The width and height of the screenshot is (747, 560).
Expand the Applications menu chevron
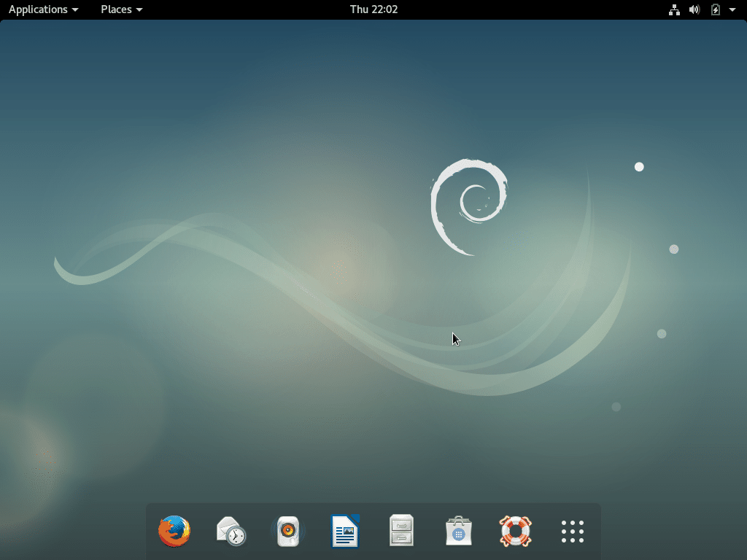coord(74,9)
